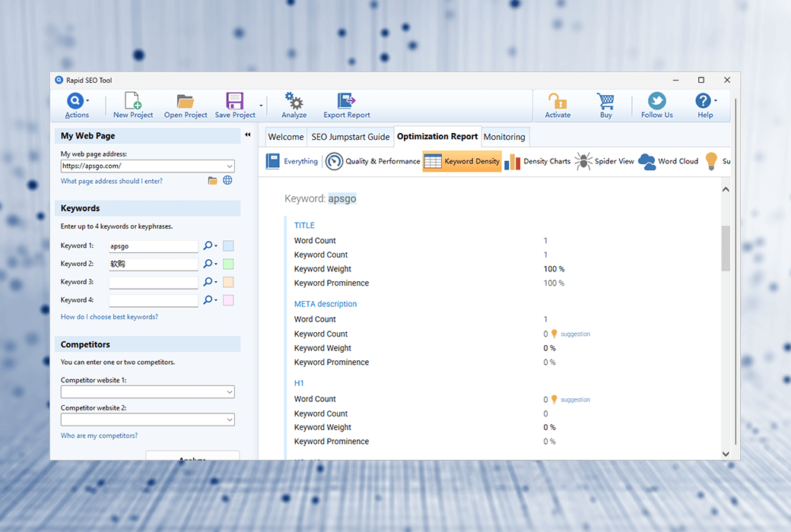Switch to the Monitoring tab

pyautogui.click(x=504, y=137)
